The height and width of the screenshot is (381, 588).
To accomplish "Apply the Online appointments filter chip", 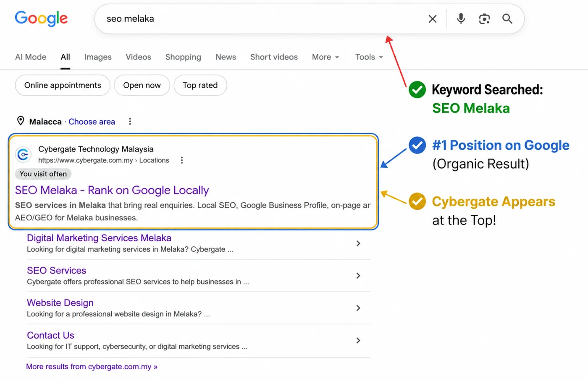I will click(x=63, y=85).
